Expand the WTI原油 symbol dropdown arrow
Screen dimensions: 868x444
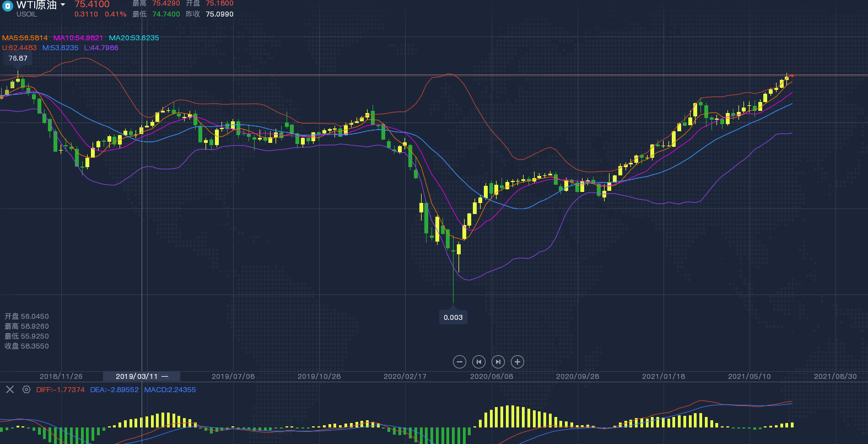63,5
